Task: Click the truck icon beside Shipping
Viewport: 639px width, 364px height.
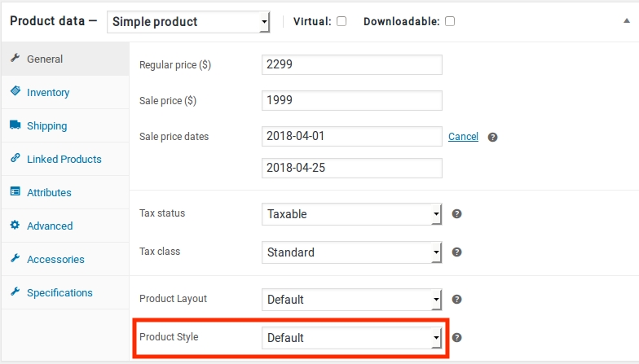Action: pos(15,125)
